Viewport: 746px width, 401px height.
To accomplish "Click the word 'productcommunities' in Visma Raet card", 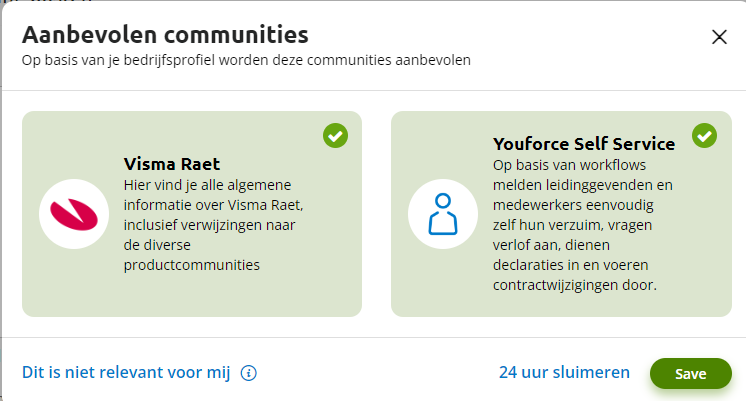I will (x=191, y=265).
